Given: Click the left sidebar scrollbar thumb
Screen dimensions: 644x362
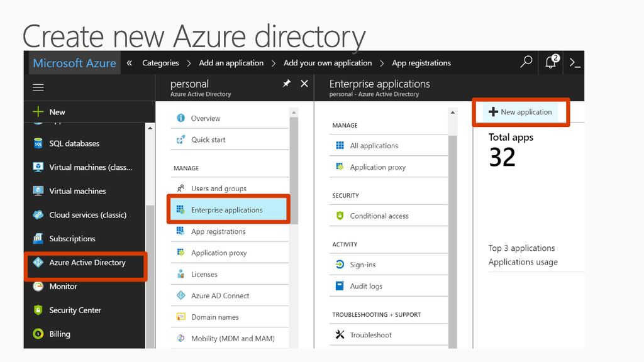Looking at the screenshot, I should coord(150,277).
